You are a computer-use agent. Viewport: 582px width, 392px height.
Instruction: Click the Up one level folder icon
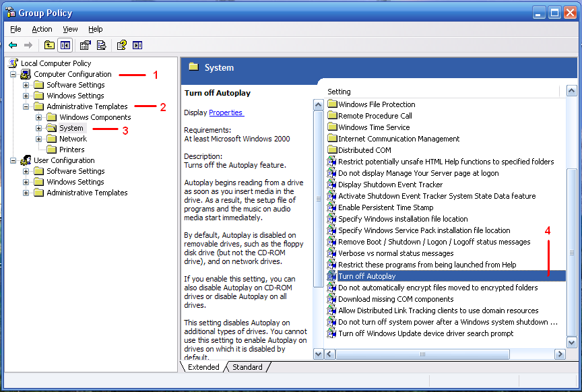(49, 45)
